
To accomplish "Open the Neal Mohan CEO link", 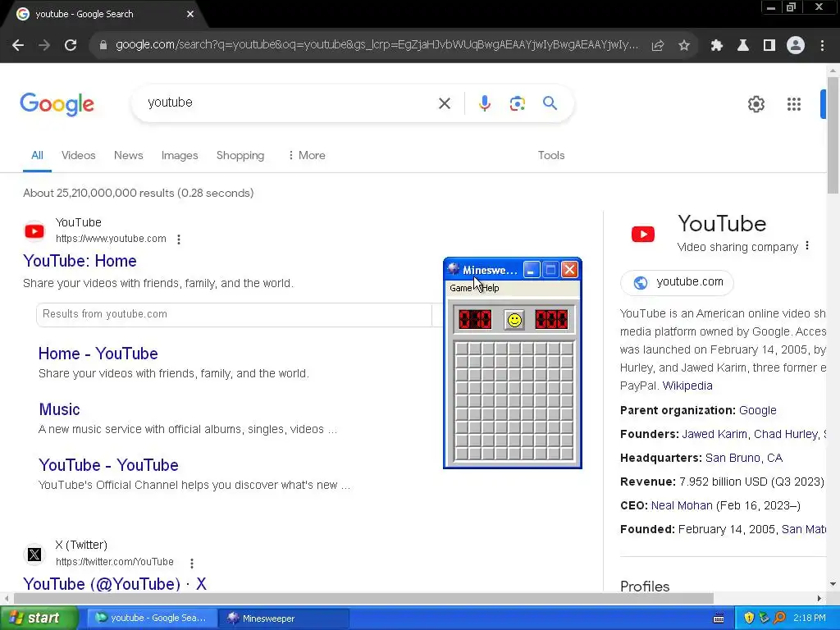I will (x=682, y=505).
